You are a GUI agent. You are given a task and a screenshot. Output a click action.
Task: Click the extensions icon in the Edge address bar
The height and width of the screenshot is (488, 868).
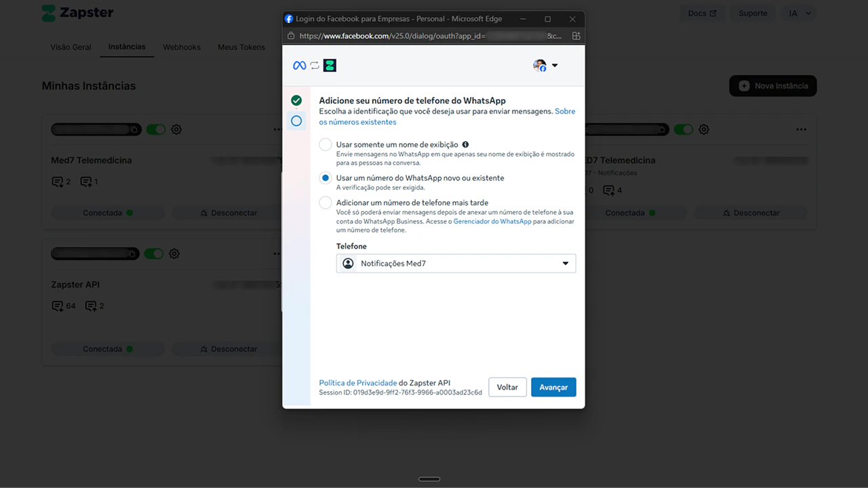point(576,36)
